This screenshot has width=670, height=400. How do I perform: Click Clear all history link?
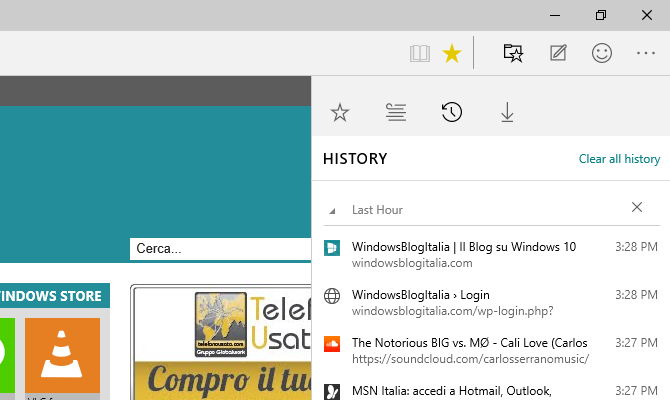coord(619,159)
